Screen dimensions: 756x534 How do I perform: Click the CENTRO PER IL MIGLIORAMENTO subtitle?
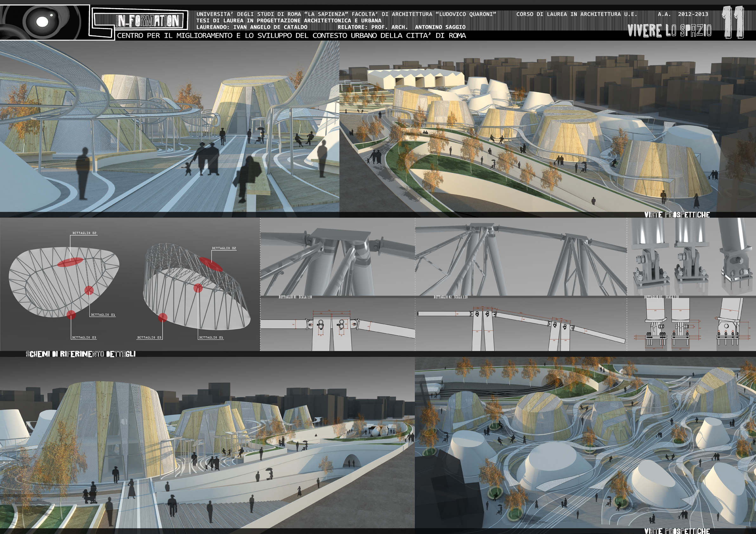pos(291,36)
